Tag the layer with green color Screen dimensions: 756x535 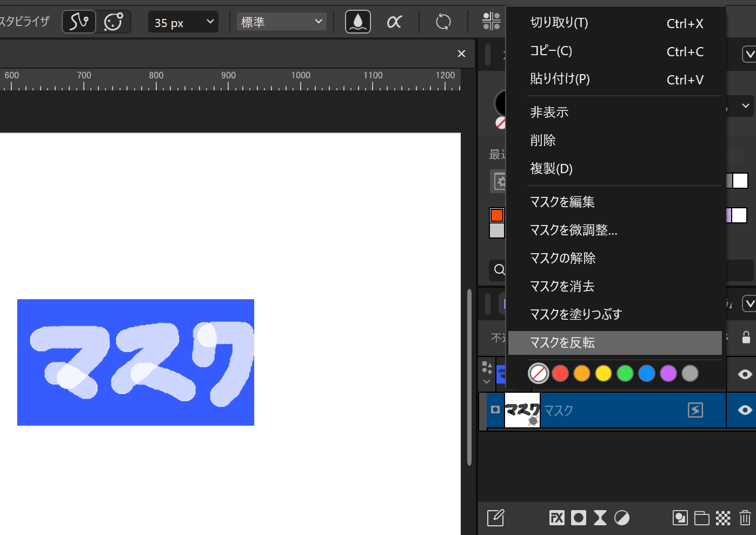(625, 373)
